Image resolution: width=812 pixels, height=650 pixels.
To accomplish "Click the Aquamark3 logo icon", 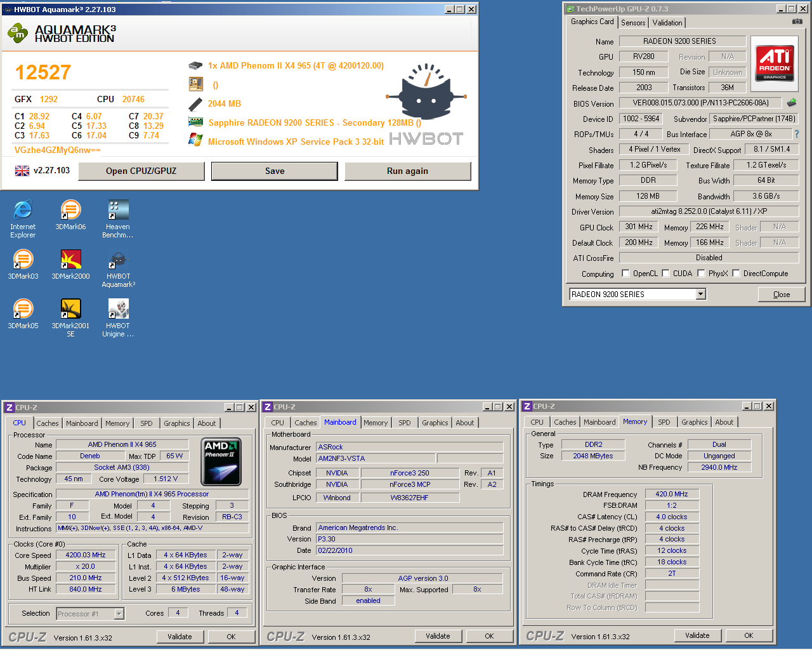I will (x=18, y=33).
